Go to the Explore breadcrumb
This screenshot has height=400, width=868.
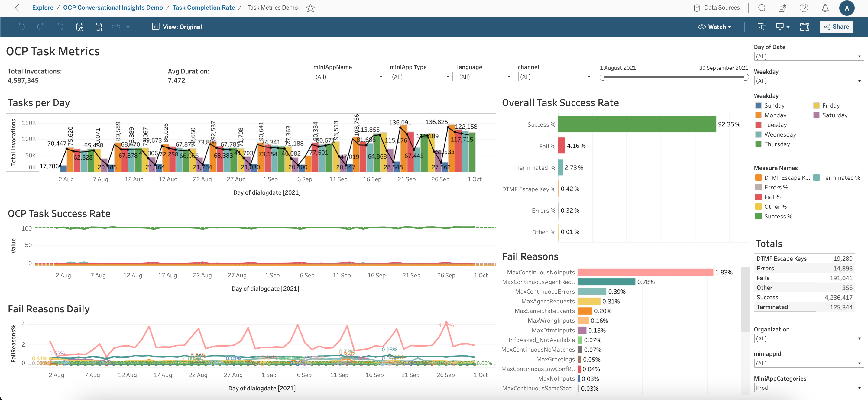42,8
